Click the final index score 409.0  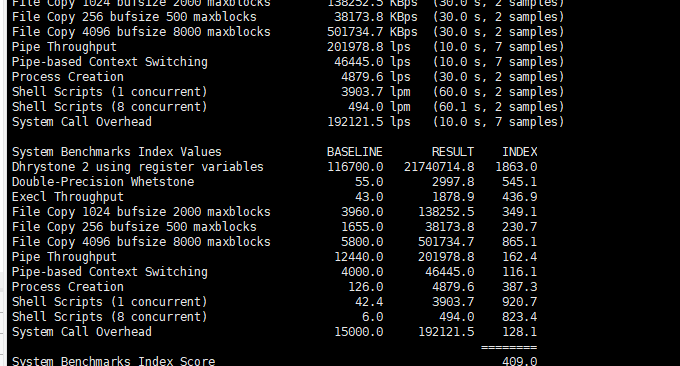click(520, 361)
